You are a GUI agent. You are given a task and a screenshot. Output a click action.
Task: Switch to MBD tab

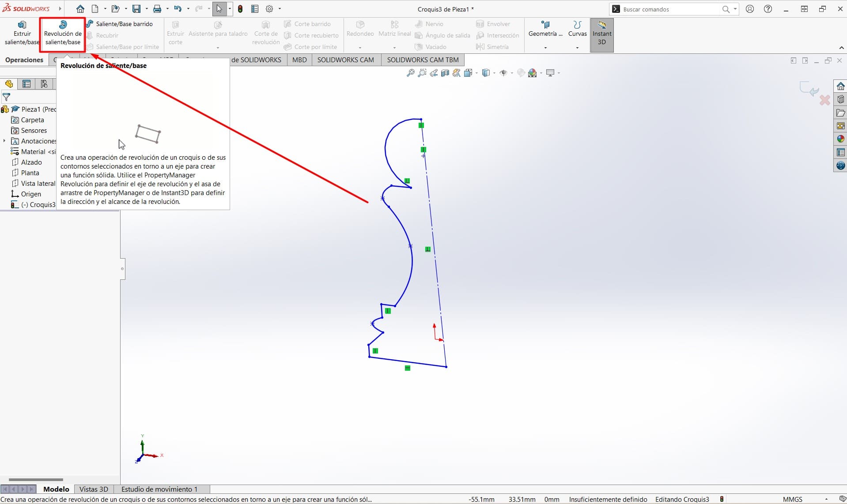click(x=299, y=60)
